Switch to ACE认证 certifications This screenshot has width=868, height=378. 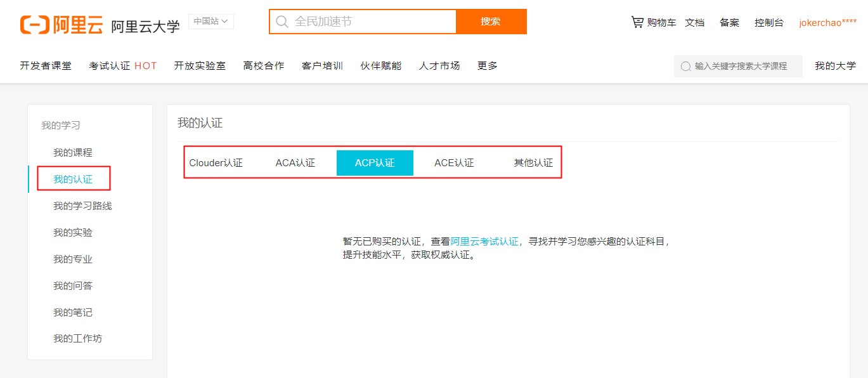point(454,162)
